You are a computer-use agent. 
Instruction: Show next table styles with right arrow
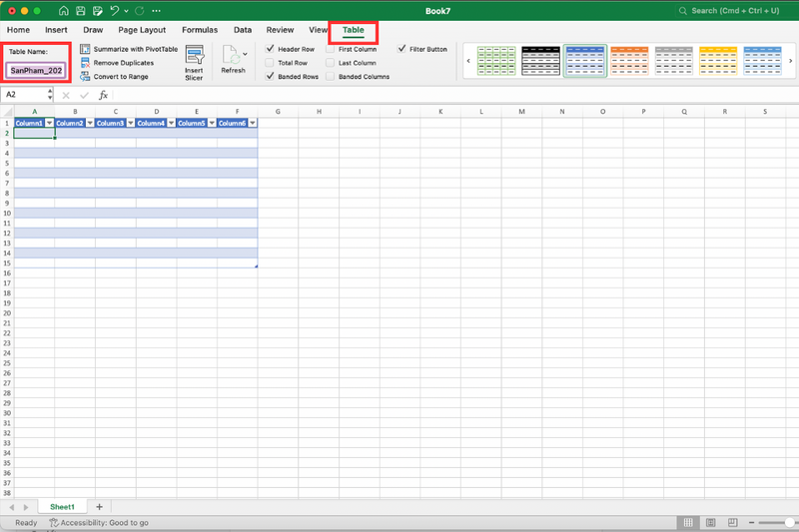click(x=790, y=61)
